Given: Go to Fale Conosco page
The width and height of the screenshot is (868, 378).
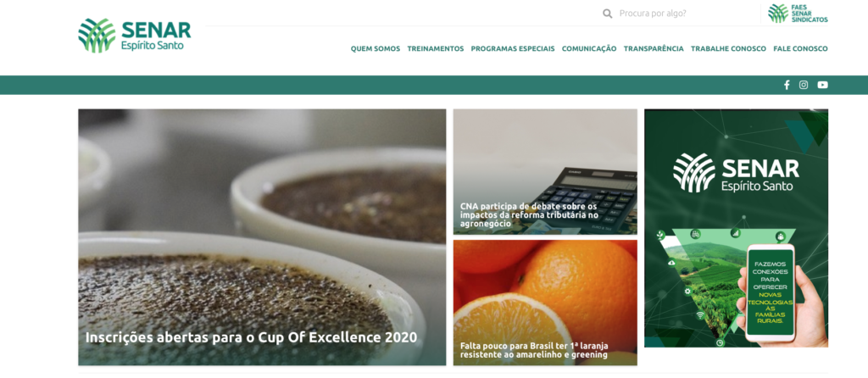Looking at the screenshot, I should (x=800, y=48).
